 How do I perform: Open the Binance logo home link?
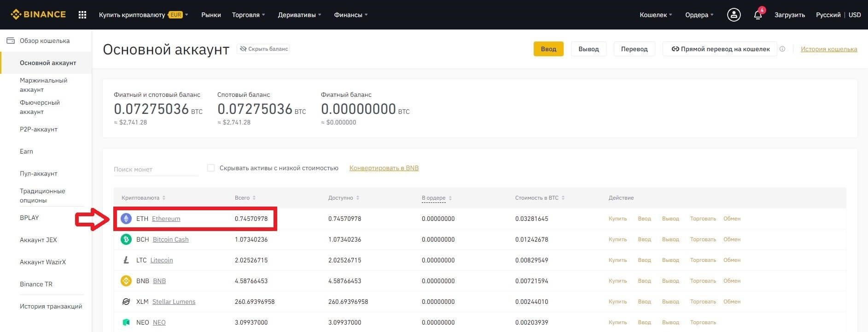(38, 15)
